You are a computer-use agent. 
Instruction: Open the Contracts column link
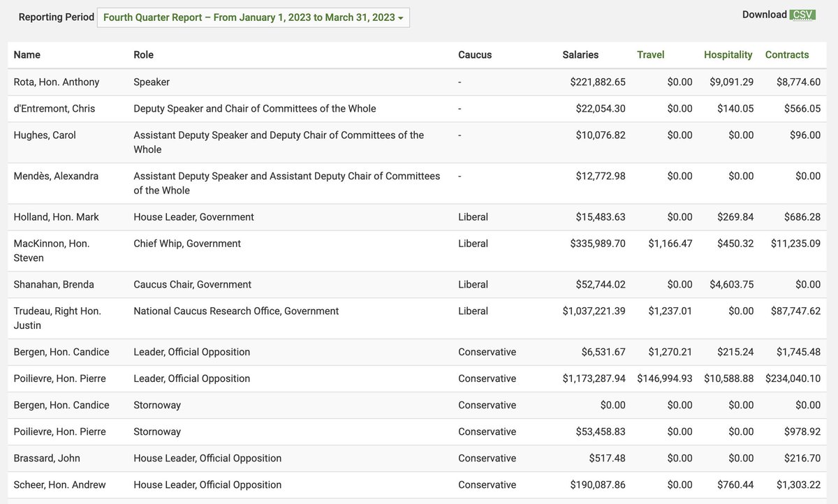pyautogui.click(x=787, y=54)
